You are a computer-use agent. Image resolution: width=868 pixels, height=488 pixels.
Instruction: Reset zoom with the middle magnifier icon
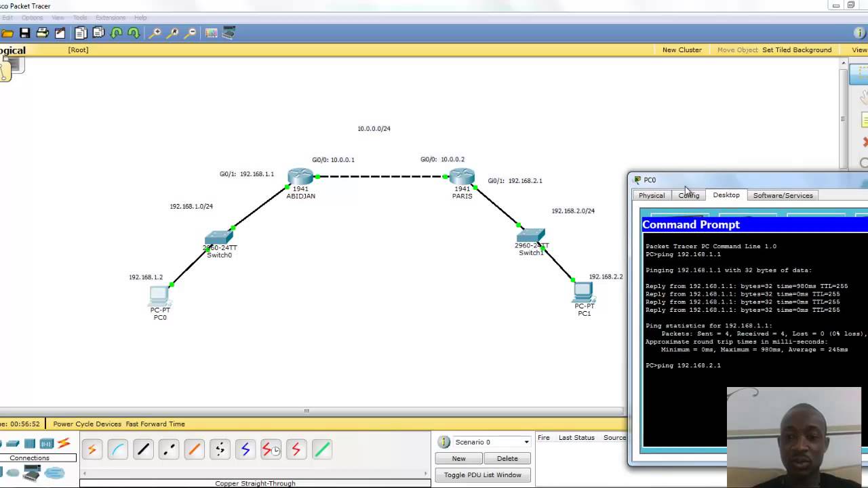(173, 33)
